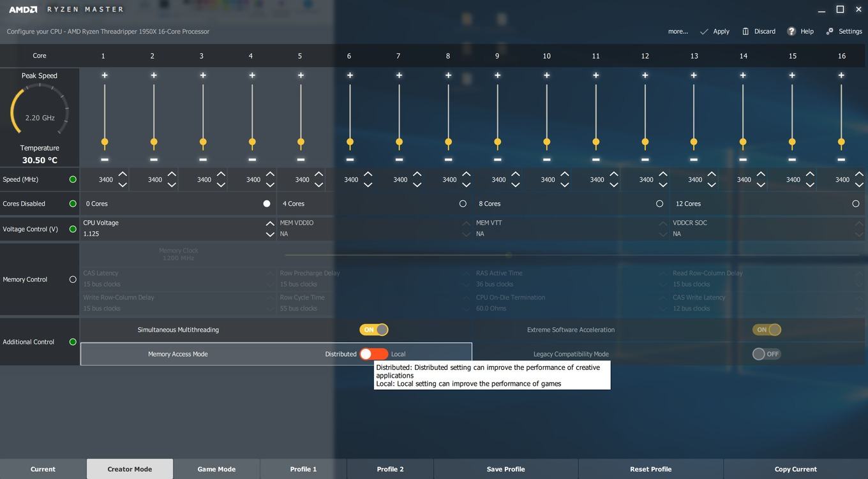
Task: Decrease core 5 speed with down chevron
Action: point(319,185)
